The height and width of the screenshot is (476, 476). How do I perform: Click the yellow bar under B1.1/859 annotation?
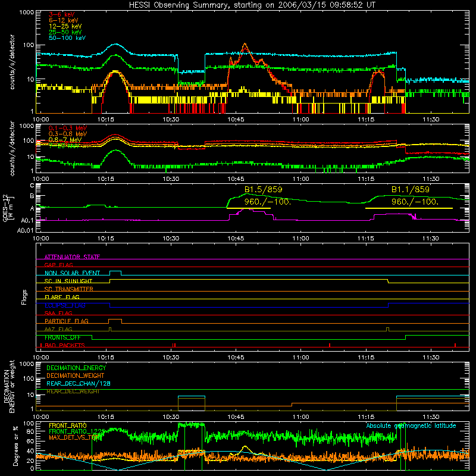tap(409, 208)
